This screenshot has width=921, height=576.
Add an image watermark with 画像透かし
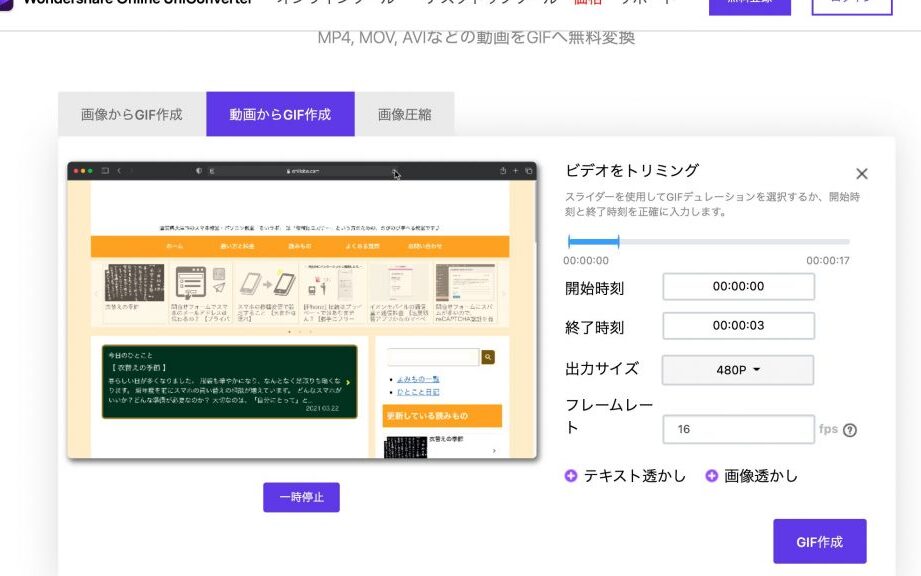tap(752, 476)
